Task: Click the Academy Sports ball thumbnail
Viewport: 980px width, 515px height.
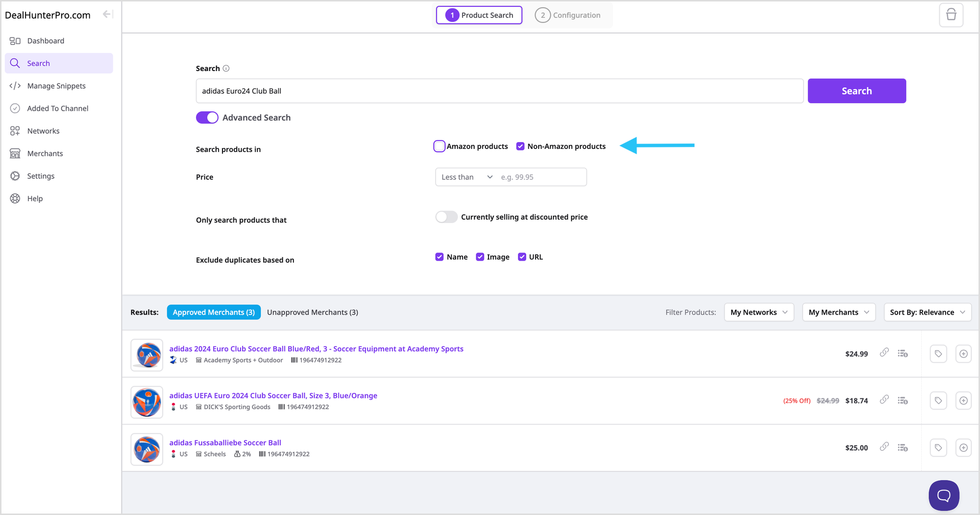Action: click(147, 355)
